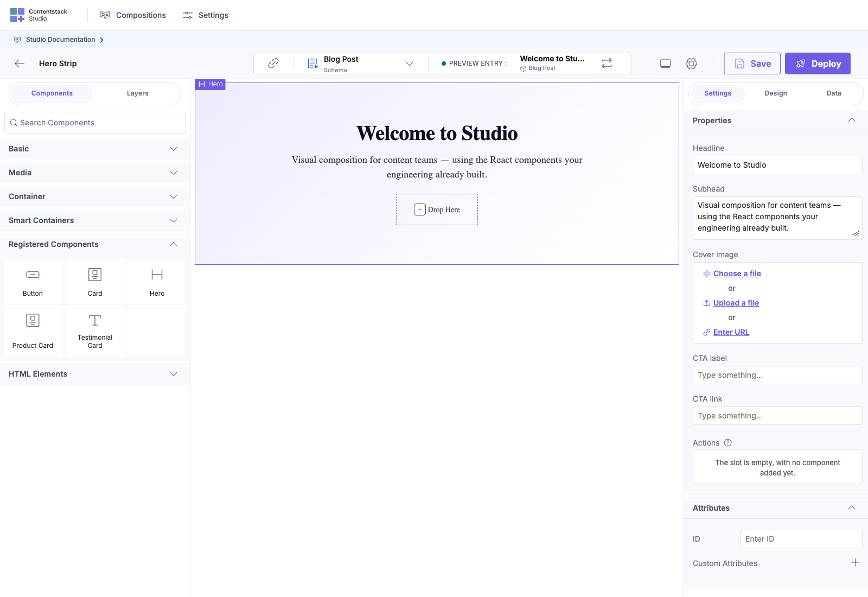Viewport: 868px width, 597px height.
Task: Open the Settings tab in right panel
Action: (x=717, y=93)
